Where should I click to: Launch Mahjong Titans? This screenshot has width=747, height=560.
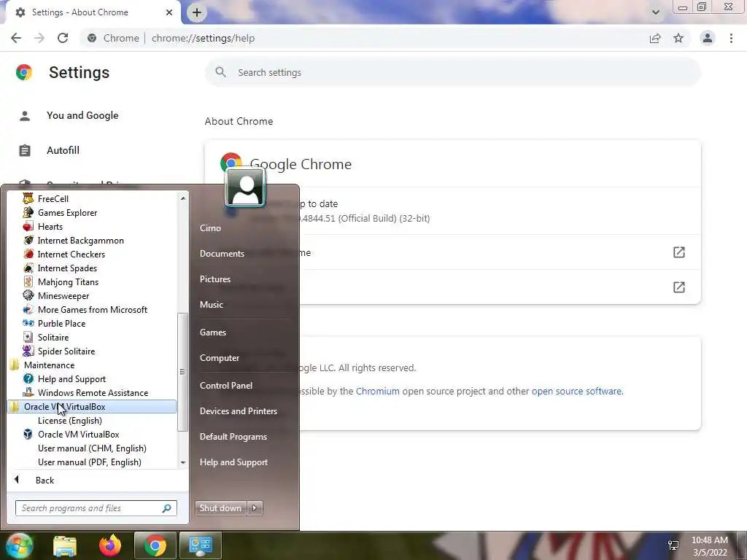point(68,281)
